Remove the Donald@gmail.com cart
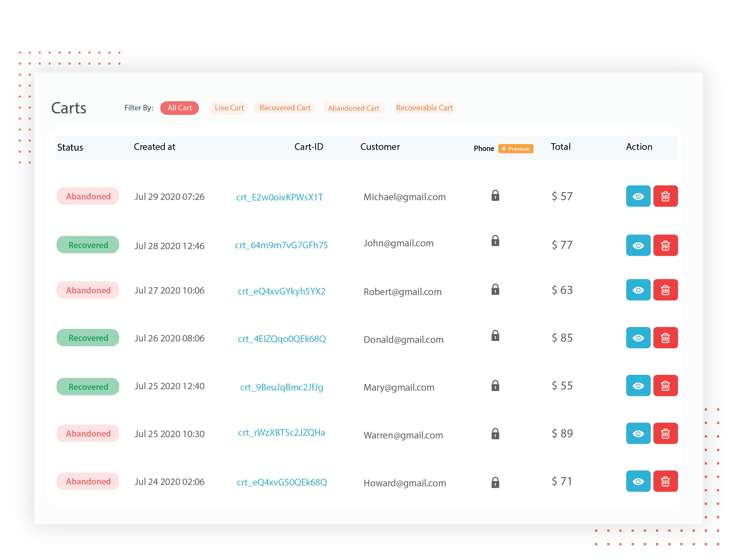The width and height of the screenshot is (735, 560). [x=666, y=338]
